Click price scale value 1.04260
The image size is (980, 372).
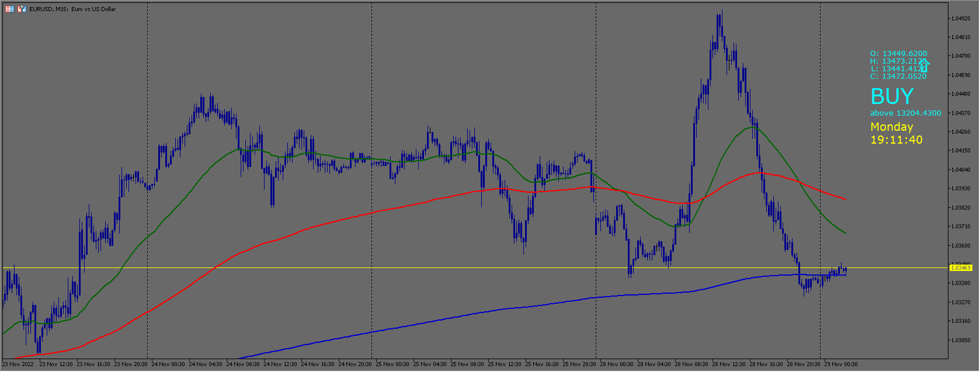click(x=960, y=132)
